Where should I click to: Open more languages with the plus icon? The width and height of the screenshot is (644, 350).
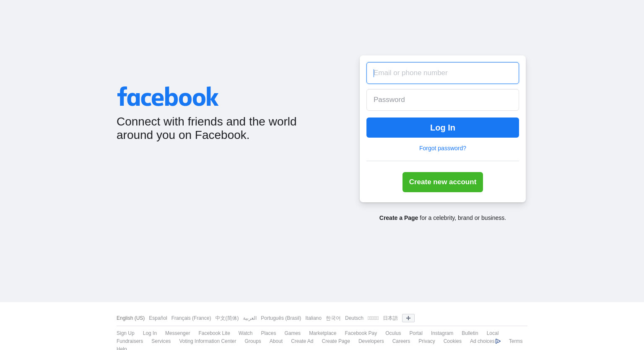coord(408,318)
